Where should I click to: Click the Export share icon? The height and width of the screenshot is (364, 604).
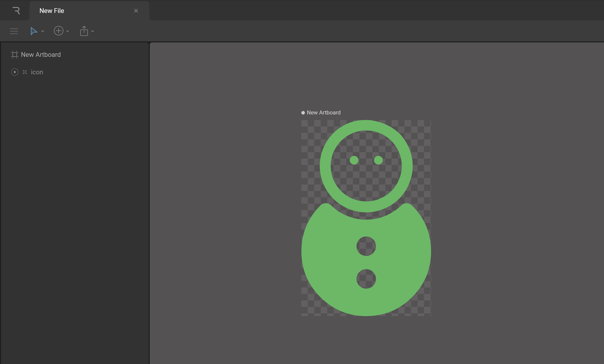pos(84,31)
